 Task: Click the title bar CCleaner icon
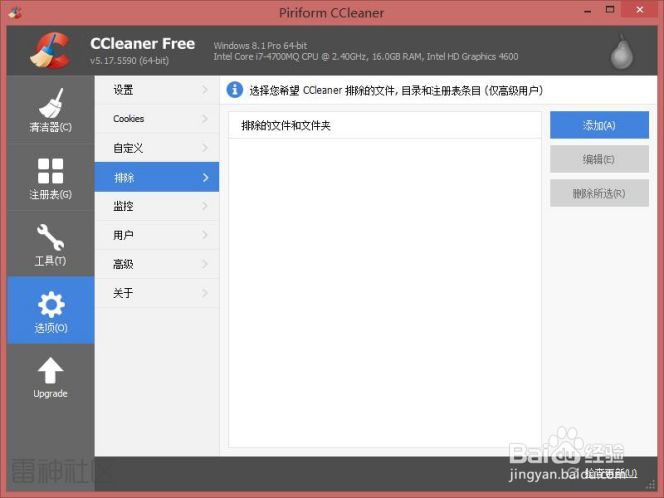pos(14,13)
